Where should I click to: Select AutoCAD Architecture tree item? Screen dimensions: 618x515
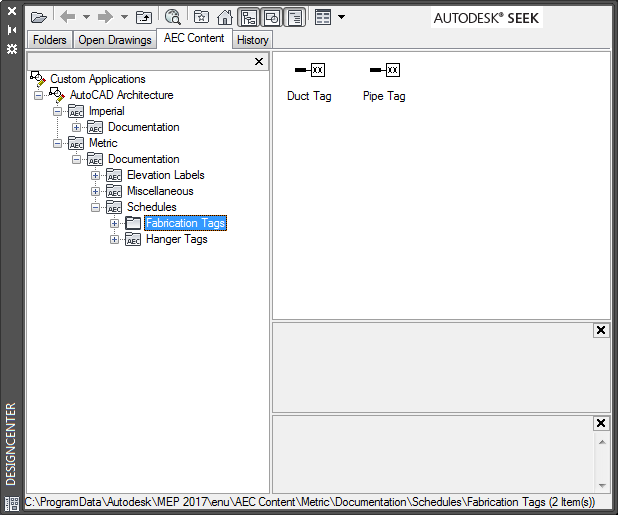(121, 95)
